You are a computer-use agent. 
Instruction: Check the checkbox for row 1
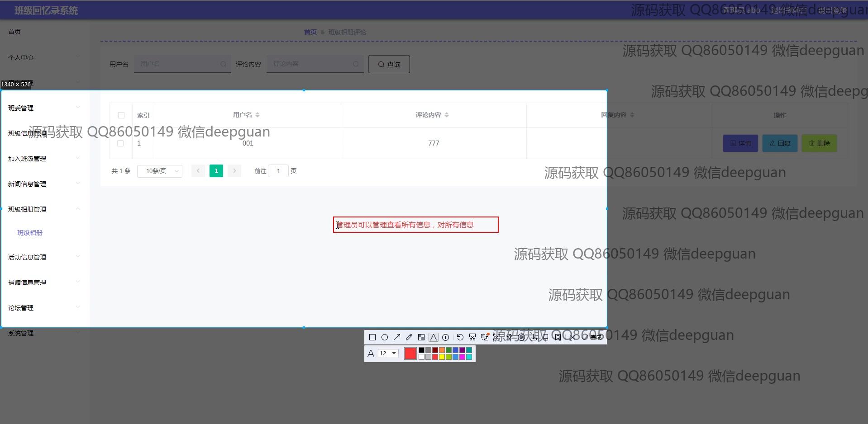point(120,143)
